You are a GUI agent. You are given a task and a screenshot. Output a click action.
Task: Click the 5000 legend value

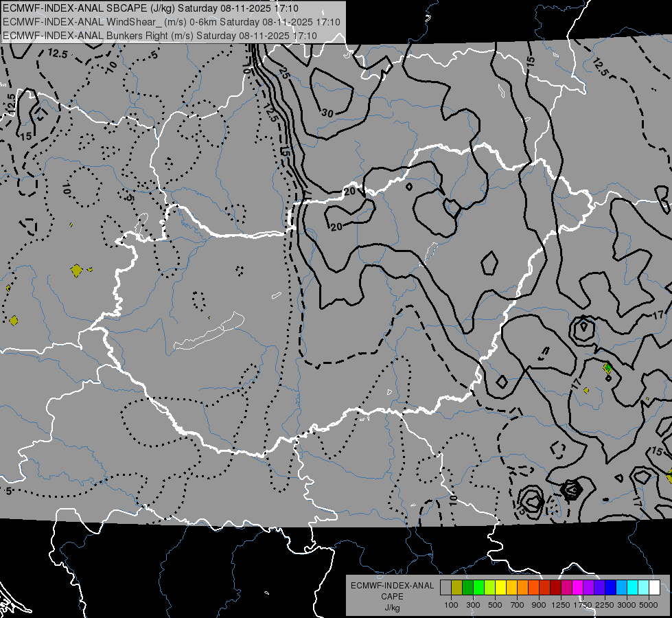pyautogui.click(x=649, y=605)
